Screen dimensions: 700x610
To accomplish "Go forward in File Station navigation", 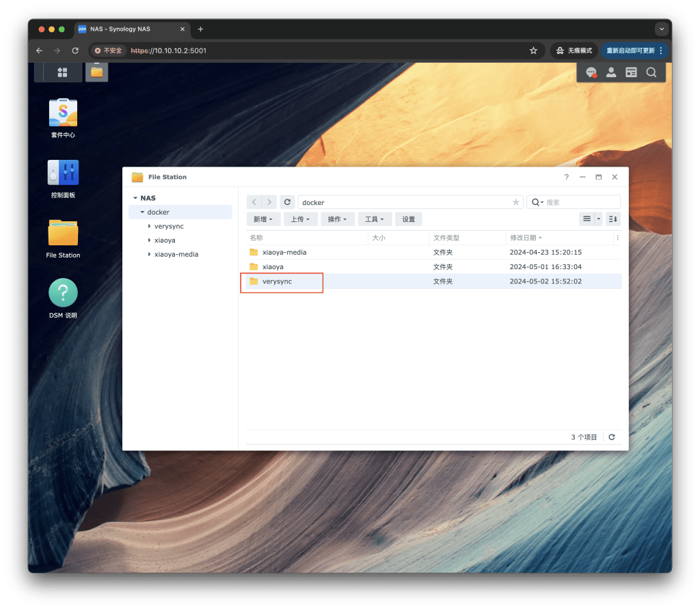I will [269, 202].
